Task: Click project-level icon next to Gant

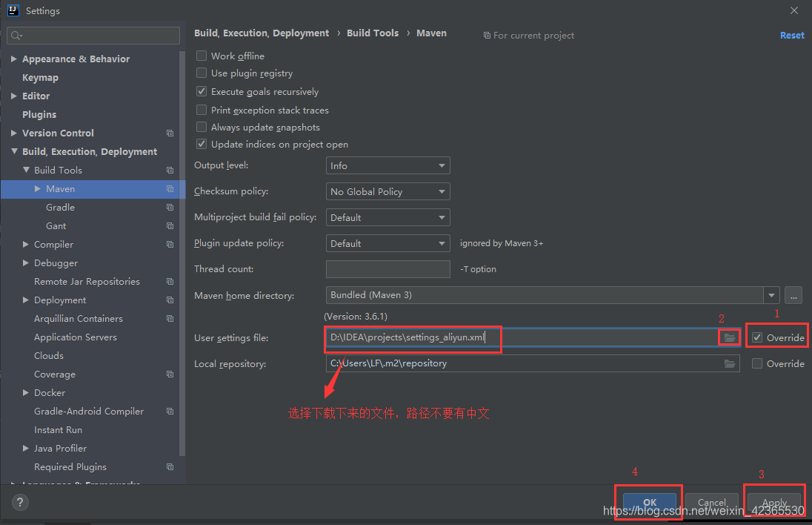Action: click(170, 226)
